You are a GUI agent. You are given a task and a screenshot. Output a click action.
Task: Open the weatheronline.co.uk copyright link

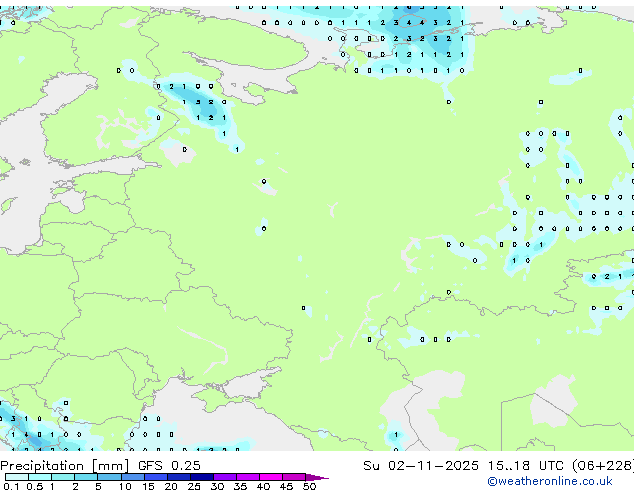coord(550,481)
